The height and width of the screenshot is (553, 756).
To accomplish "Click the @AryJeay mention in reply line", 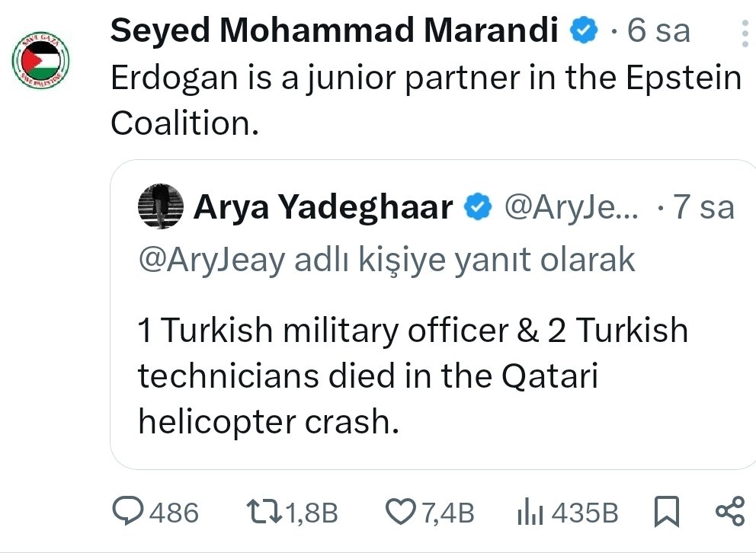I will pyautogui.click(x=211, y=261).
